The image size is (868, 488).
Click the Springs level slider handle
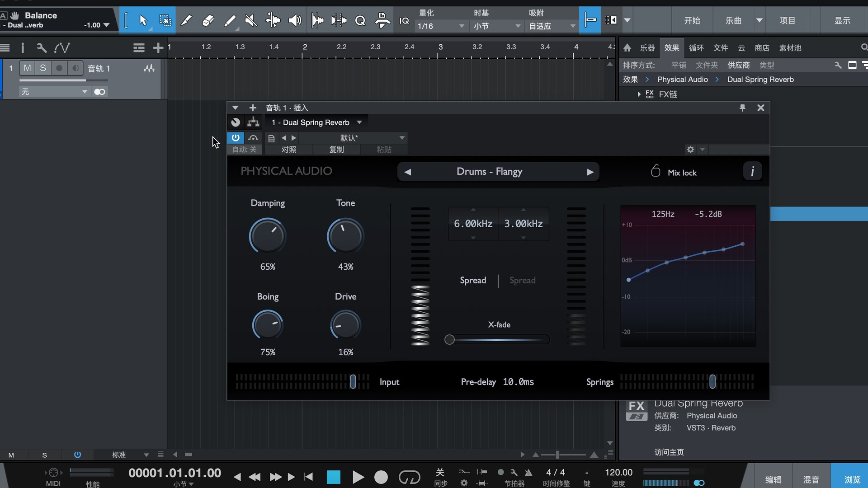[712, 382]
